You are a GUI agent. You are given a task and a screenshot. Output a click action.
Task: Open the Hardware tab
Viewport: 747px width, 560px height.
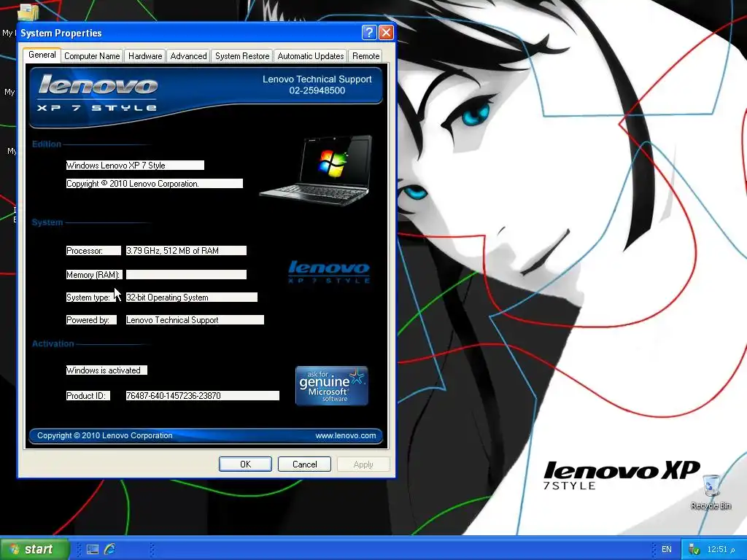click(145, 56)
